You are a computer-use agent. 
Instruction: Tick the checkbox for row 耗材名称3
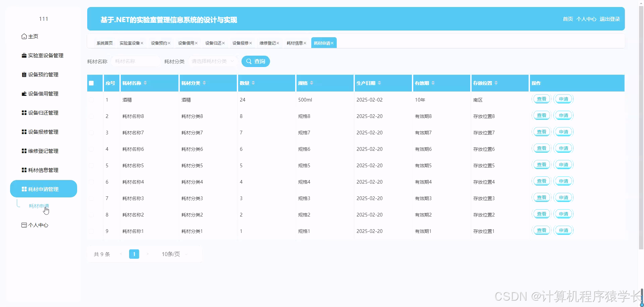pyautogui.click(x=91, y=198)
